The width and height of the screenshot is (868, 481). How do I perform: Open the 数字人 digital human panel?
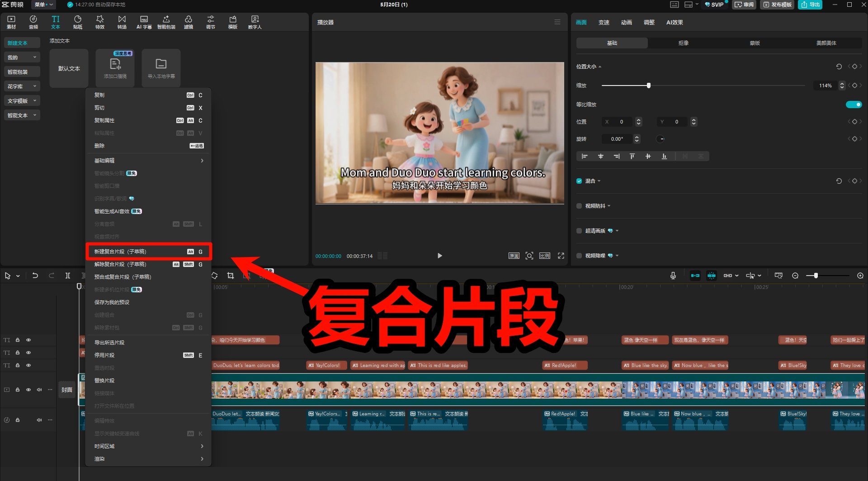pos(255,22)
